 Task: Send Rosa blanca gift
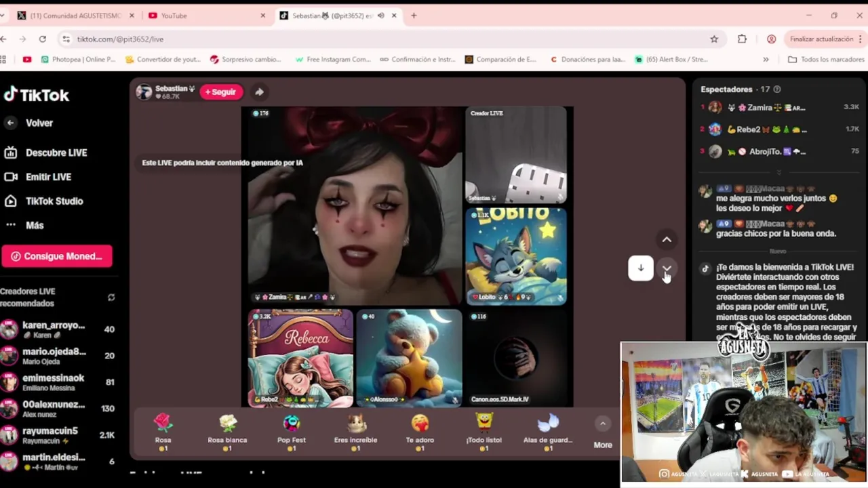227,432
